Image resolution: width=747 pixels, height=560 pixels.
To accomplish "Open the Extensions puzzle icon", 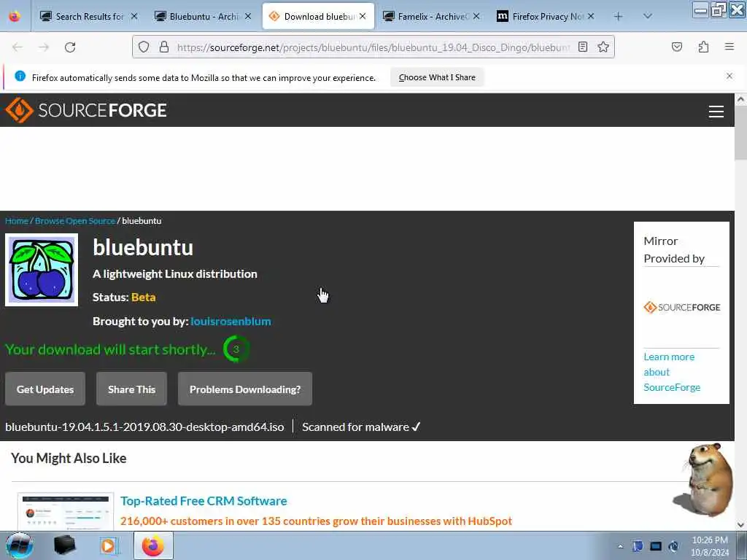I will [x=704, y=47].
